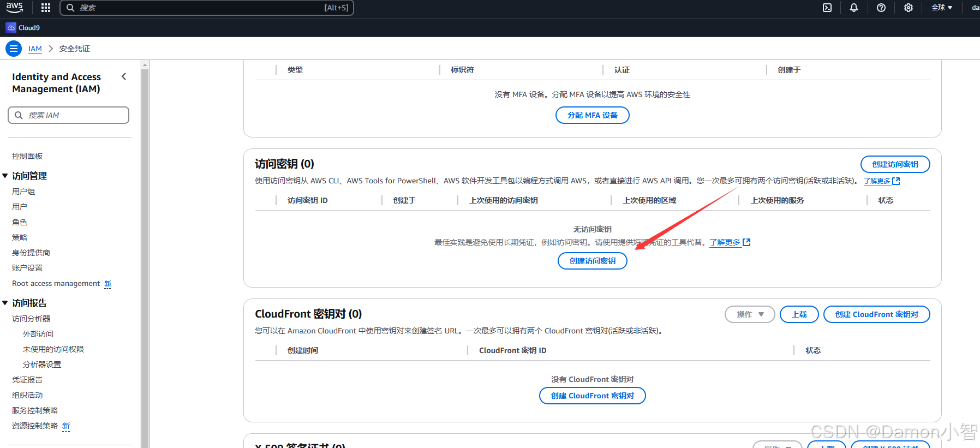Click 创建 CloudFront 密钥对 in header
Screen dimensions: 980x448
point(876,314)
